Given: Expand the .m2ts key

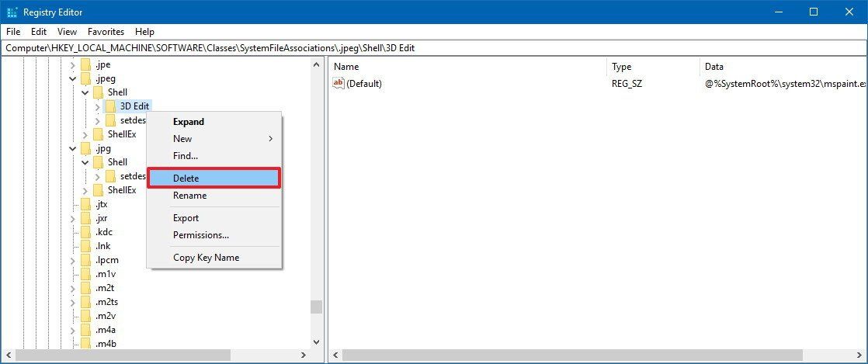Looking at the screenshot, I should click(72, 303).
